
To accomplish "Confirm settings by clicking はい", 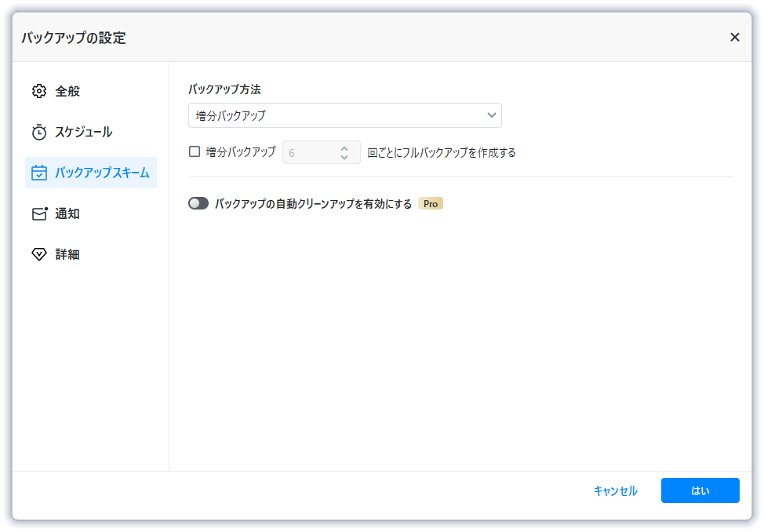I will pos(700,490).
